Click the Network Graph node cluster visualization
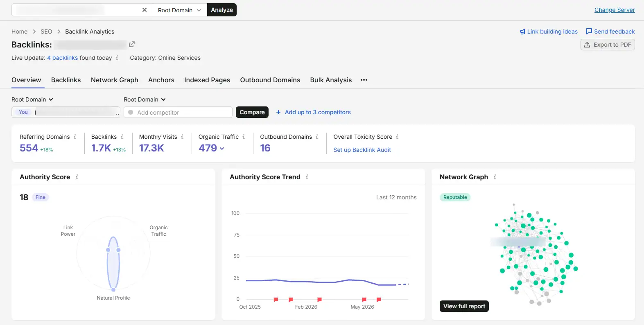This screenshot has height=325, width=644. (534, 255)
